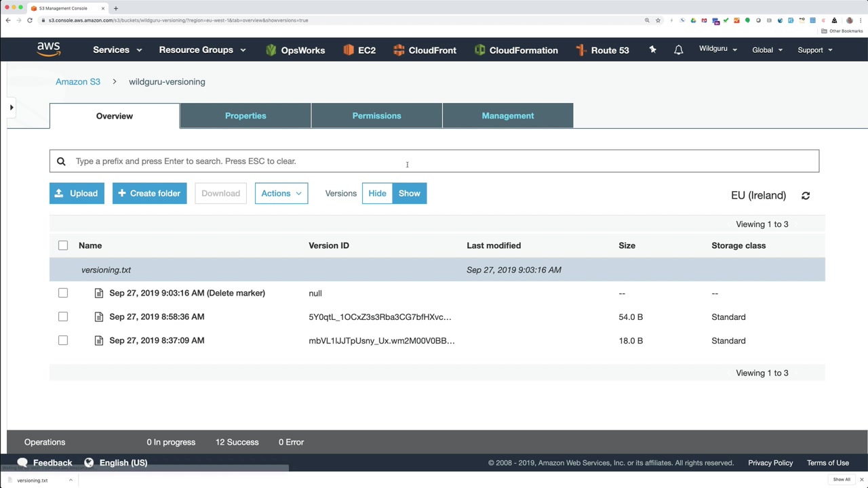Viewport: 868px width, 488px height.
Task: Select all objects with header checkbox
Action: coord(63,245)
